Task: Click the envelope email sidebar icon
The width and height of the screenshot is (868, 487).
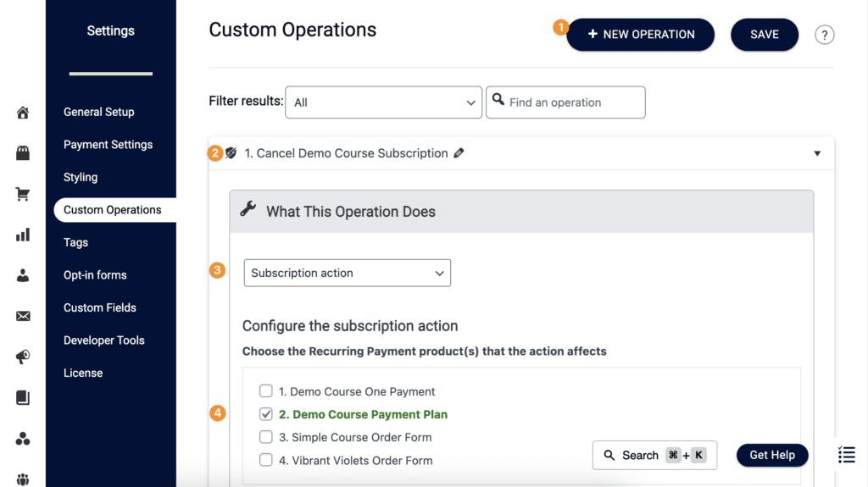Action: tap(23, 316)
